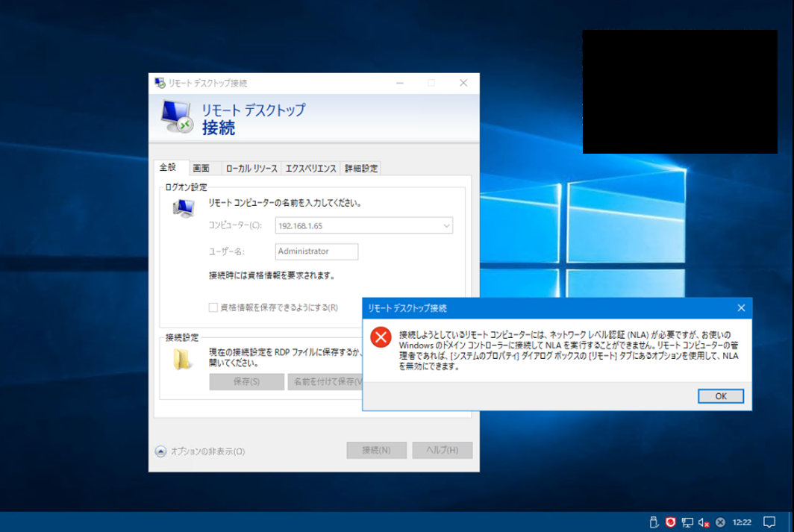Image resolution: width=794 pixels, height=532 pixels.
Task: Click the Remote Desktop title bar icon
Action: click(160, 83)
